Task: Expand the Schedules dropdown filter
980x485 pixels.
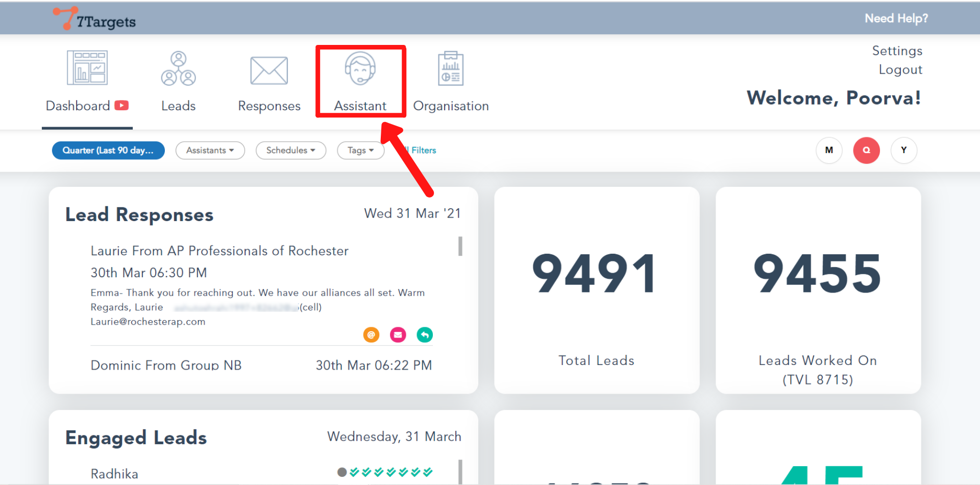Action: point(290,150)
